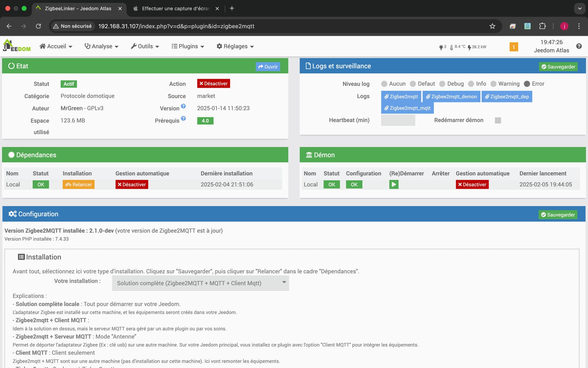The image size is (588, 368).
Task: Click Relancer to reinstall dependencies
Action: 79,184
